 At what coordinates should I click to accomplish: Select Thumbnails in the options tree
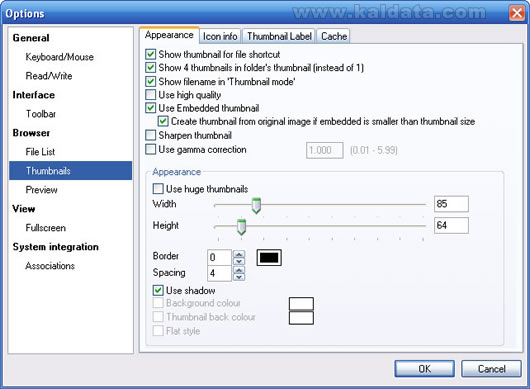[x=71, y=171]
